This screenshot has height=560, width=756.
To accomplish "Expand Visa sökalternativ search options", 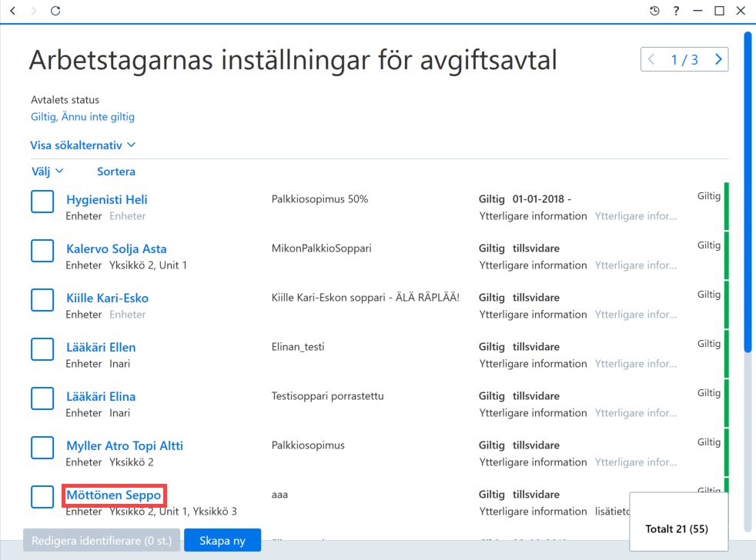I will (83, 145).
